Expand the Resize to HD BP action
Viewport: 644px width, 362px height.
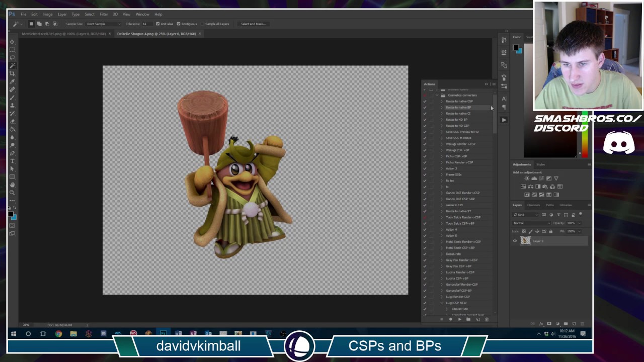click(x=442, y=120)
